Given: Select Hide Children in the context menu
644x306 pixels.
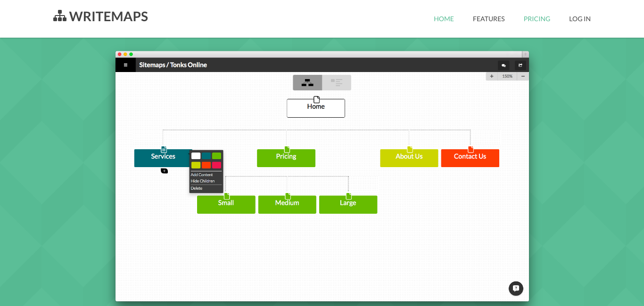Looking at the screenshot, I should (203, 181).
